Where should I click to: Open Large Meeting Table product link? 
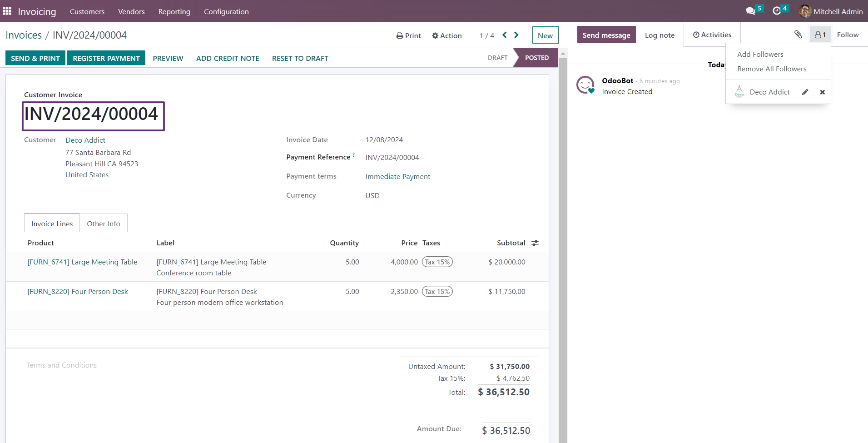click(82, 262)
